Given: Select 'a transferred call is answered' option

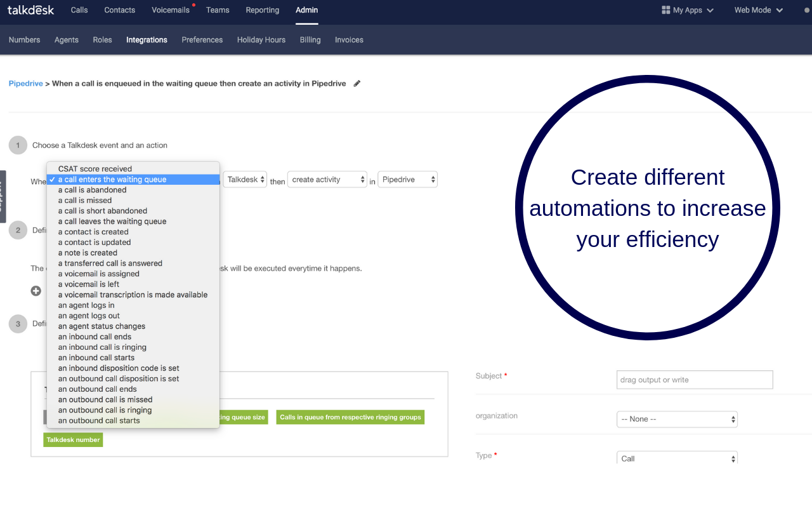Looking at the screenshot, I should (x=133, y=264).
